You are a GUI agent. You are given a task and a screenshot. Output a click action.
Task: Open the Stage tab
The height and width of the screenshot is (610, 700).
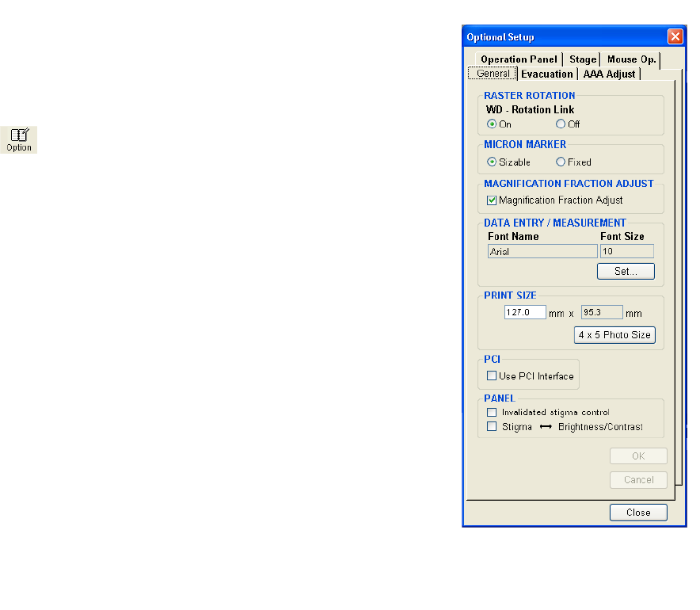click(583, 59)
